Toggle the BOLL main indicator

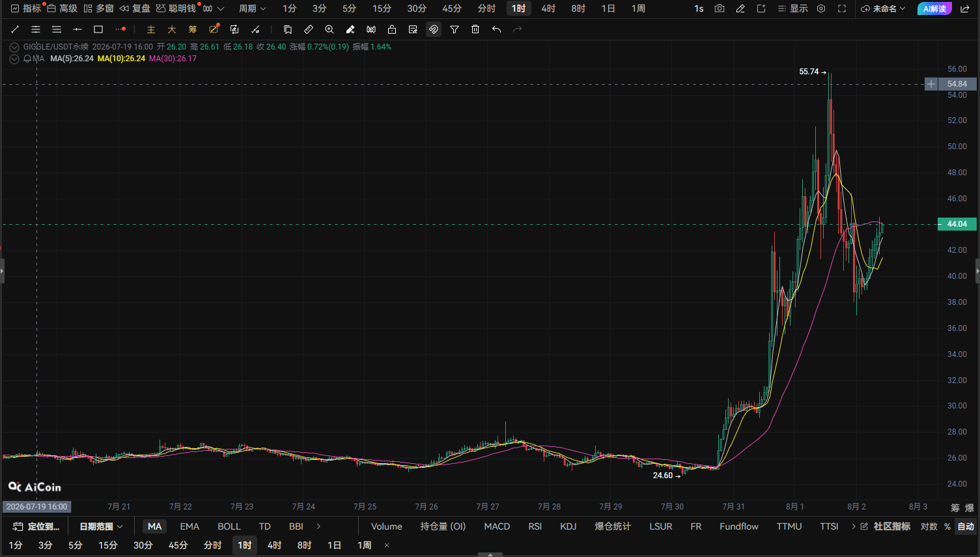[x=229, y=526]
